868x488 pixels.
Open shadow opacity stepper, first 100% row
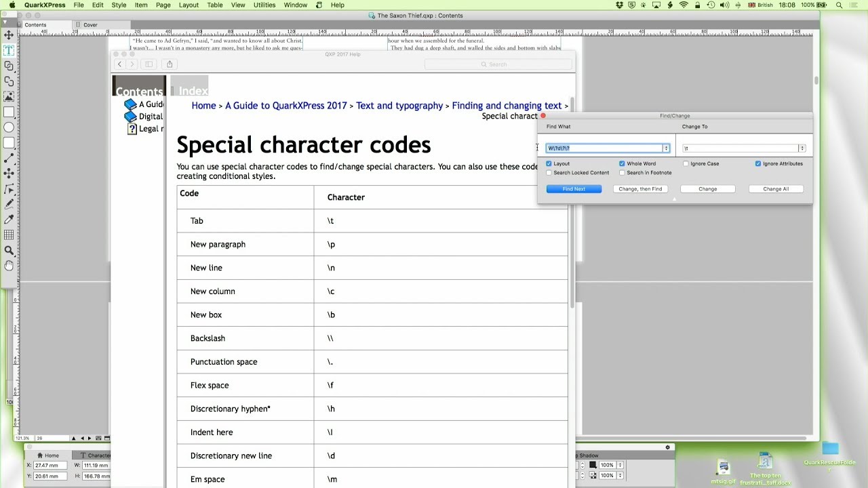[620, 465]
